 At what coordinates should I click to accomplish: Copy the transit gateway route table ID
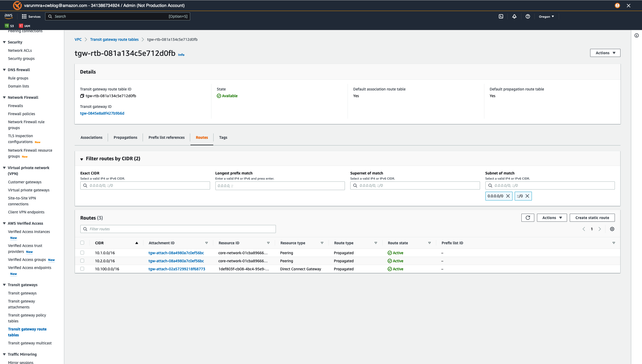(82, 96)
